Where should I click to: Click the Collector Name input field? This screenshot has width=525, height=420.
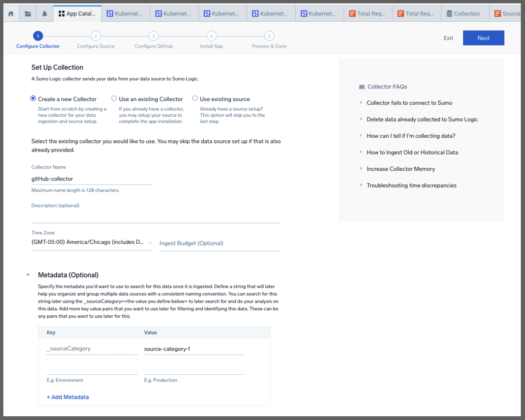coord(92,179)
